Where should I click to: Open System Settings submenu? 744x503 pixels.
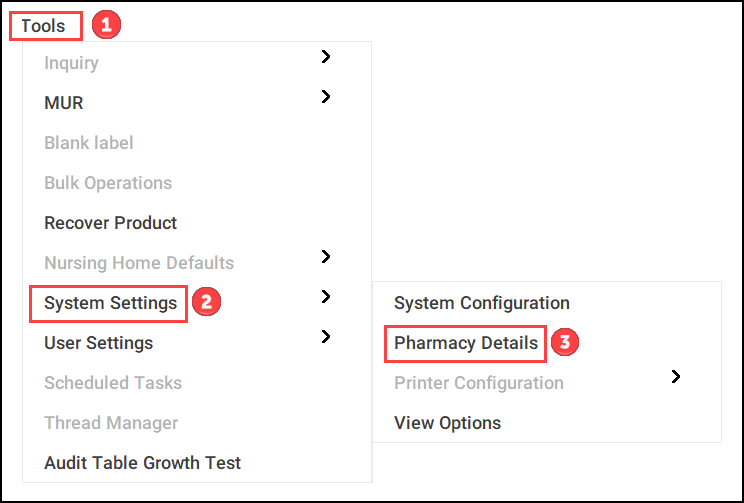point(110,303)
